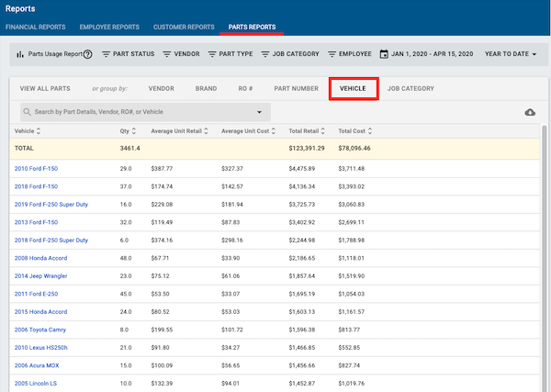
Task: Group parts by Part Number
Action: pyautogui.click(x=297, y=88)
